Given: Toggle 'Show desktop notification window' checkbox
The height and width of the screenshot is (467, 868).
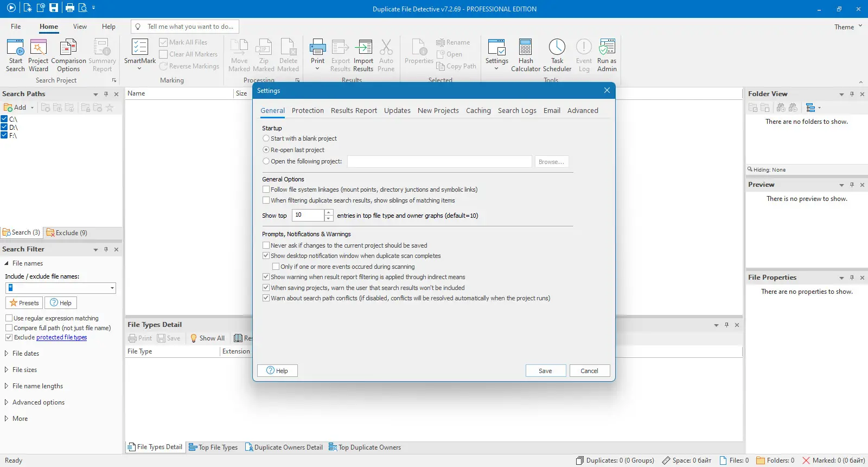Looking at the screenshot, I should [266, 256].
